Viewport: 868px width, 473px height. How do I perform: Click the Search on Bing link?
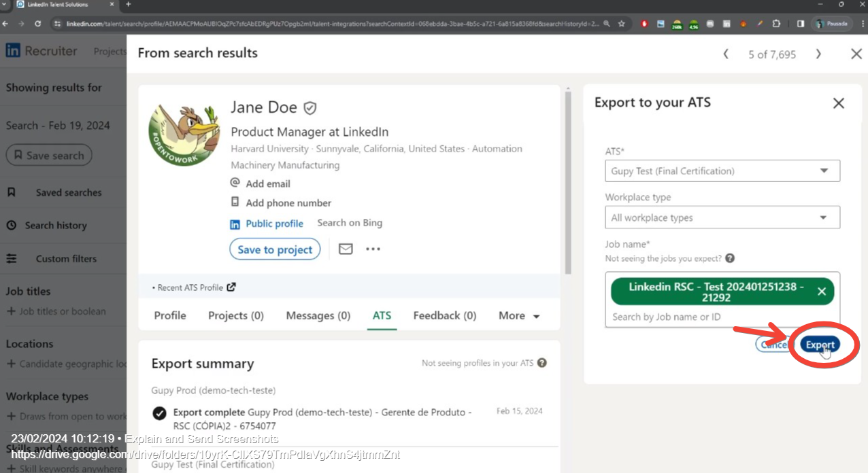[350, 223]
